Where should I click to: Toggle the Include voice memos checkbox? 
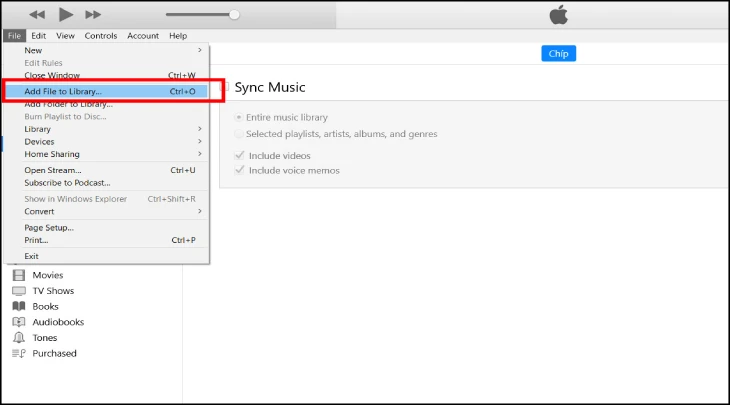point(239,170)
